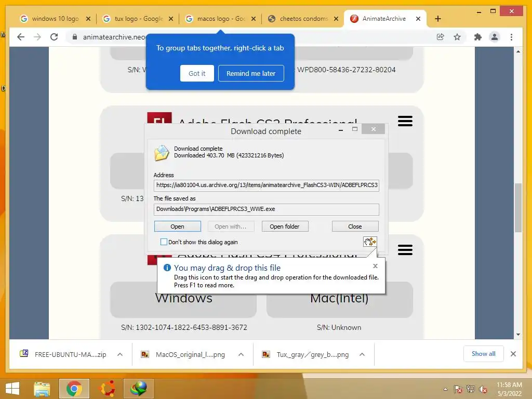The image size is (532, 399).
Task: Close the 'tux logo - Google' tab
Action: tap(171, 19)
